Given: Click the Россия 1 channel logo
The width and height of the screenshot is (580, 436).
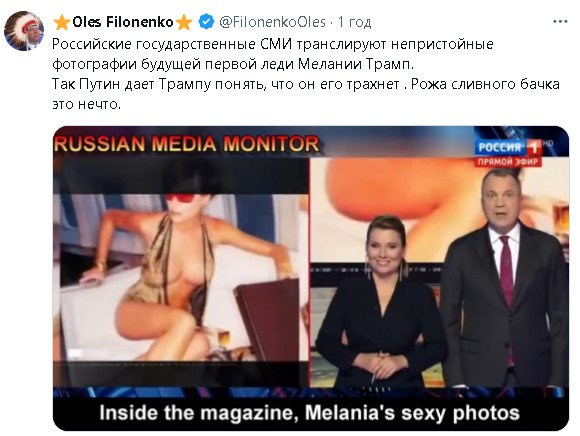Looking at the screenshot, I should (508, 147).
